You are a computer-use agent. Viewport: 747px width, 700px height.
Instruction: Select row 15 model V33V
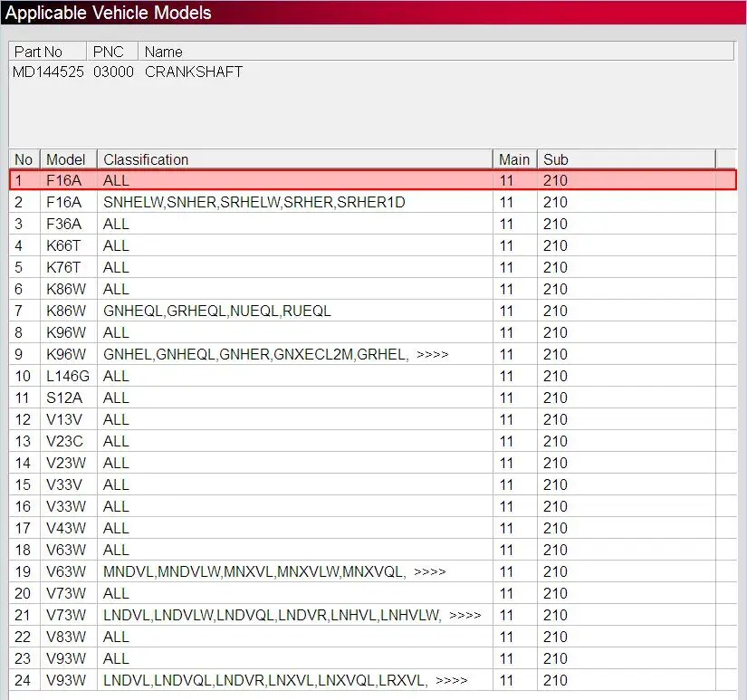[x=64, y=484]
